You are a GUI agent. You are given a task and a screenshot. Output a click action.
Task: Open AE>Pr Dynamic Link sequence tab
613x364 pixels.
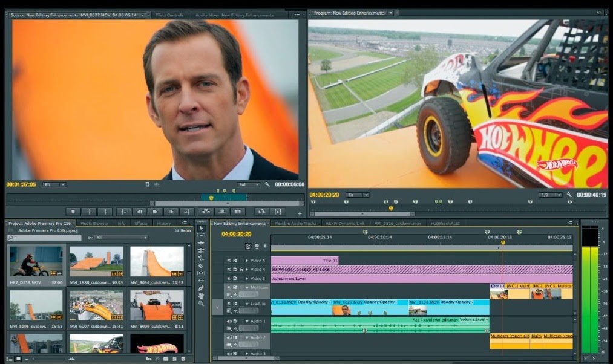click(x=345, y=223)
